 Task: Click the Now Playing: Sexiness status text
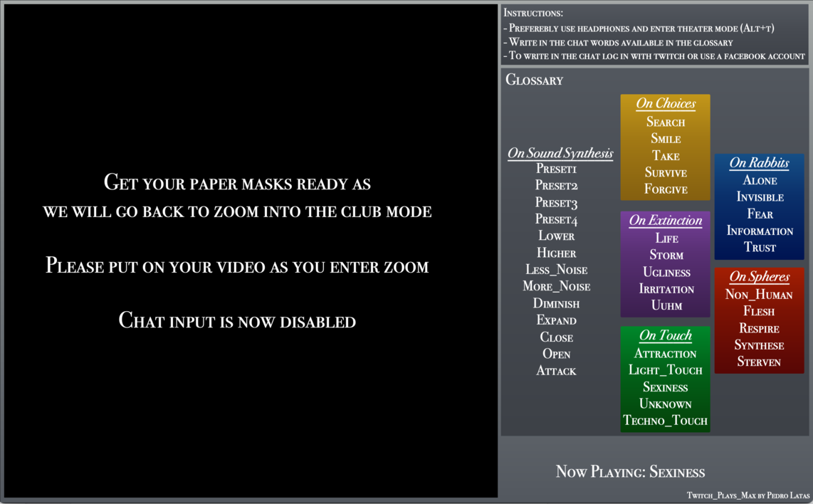(x=630, y=472)
